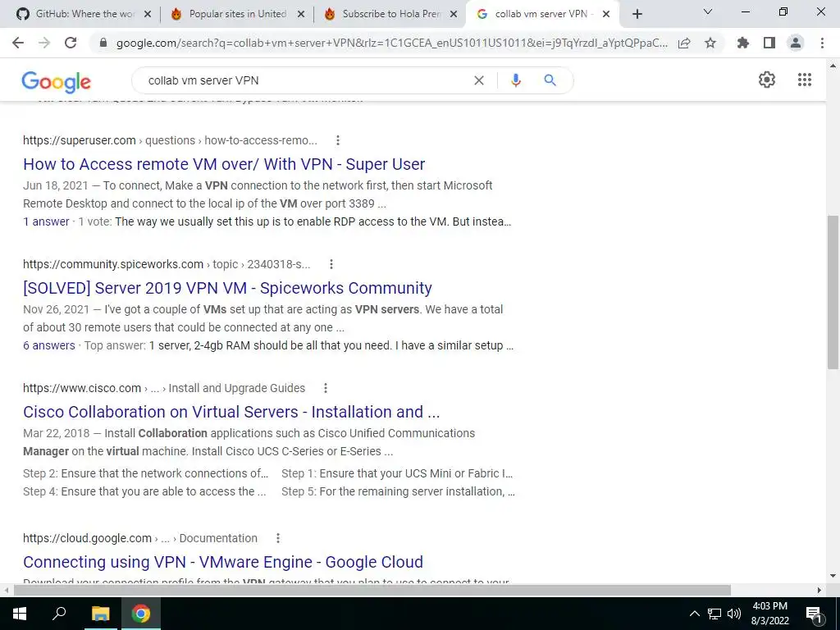Open Chrome profile avatar
The width and height of the screenshot is (840, 630).
click(796, 43)
